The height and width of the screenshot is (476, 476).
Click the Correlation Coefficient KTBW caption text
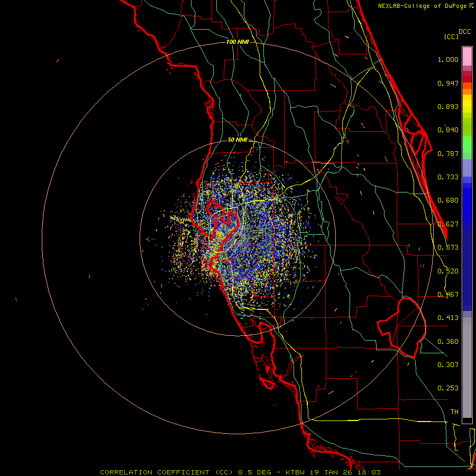point(240,472)
